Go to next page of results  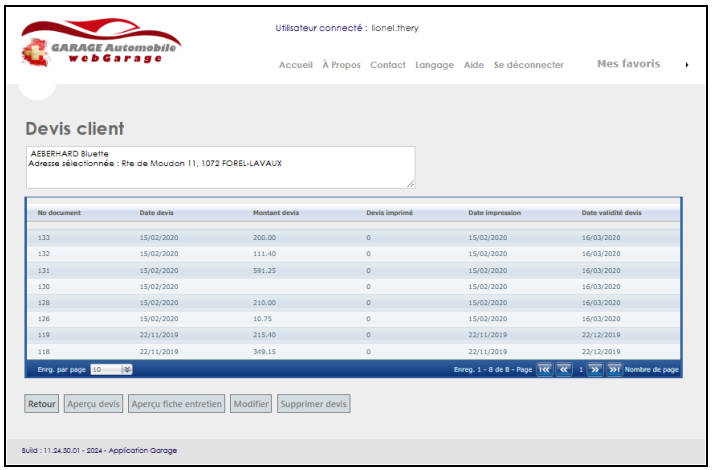click(x=595, y=369)
